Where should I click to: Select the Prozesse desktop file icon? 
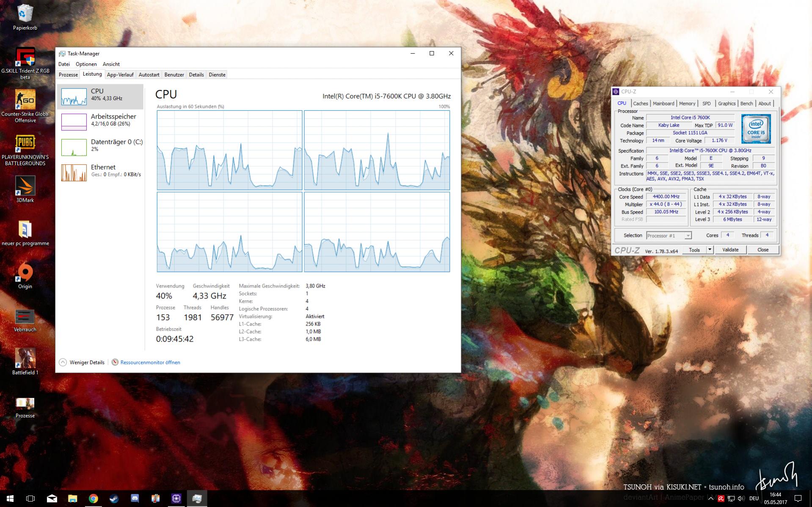pos(25,407)
